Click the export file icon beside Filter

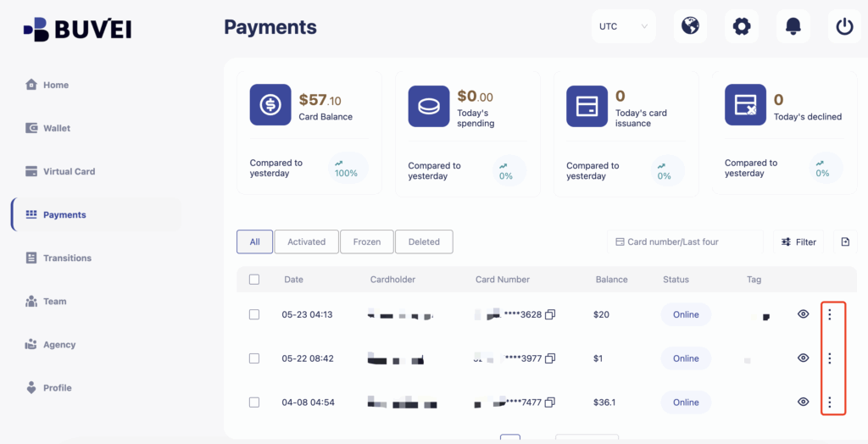point(845,241)
